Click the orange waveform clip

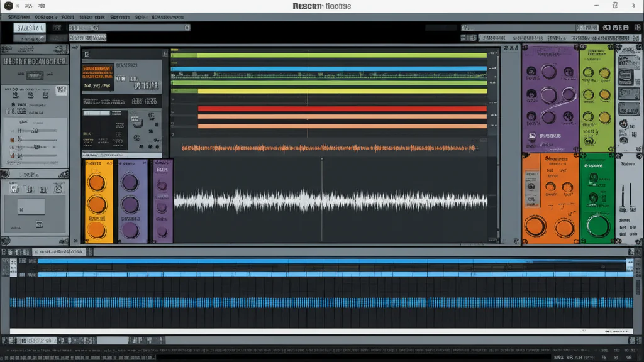tap(328, 148)
